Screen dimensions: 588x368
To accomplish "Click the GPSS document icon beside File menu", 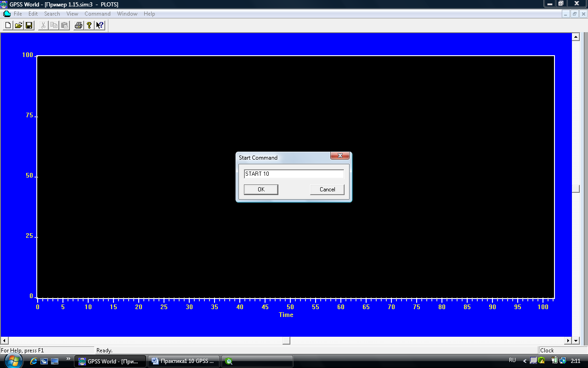I will pyautogui.click(x=6, y=14).
